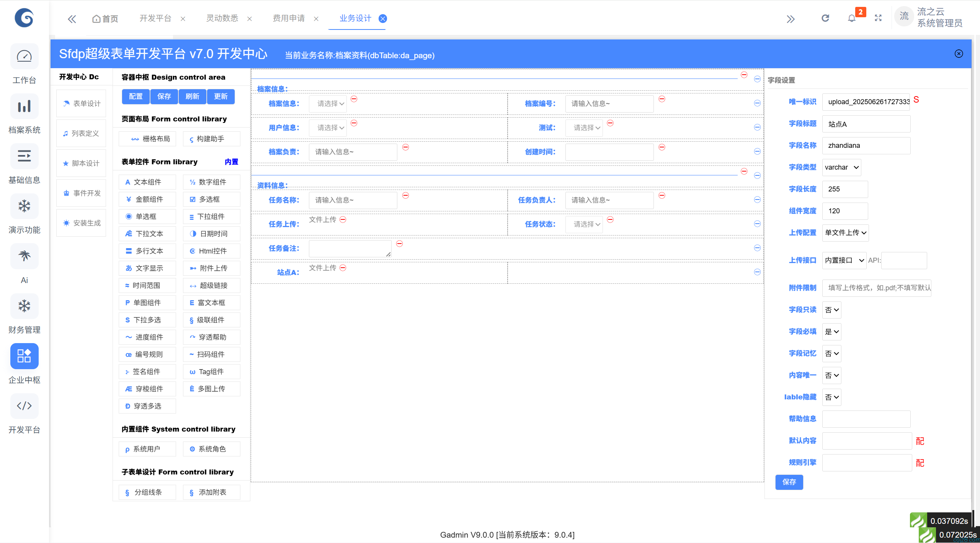Click 保存 in the field settings panel
Image resolution: width=980 pixels, height=543 pixels.
pyautogui.click(x=789, y=482)
